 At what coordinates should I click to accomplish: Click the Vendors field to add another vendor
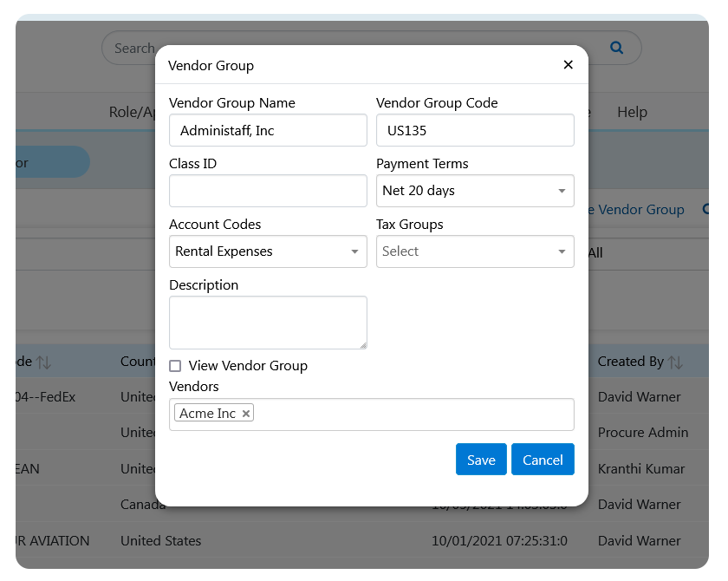390,414
